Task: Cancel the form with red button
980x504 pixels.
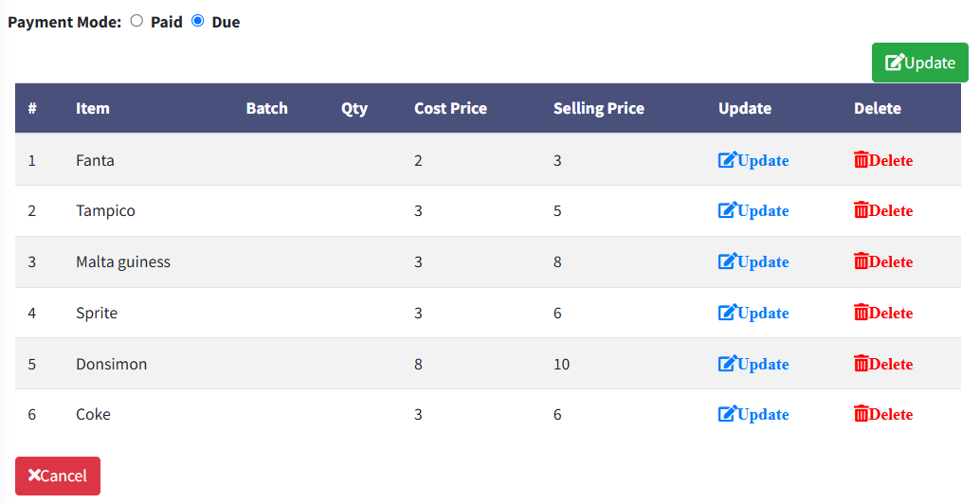Action: (x=58, y=476)
